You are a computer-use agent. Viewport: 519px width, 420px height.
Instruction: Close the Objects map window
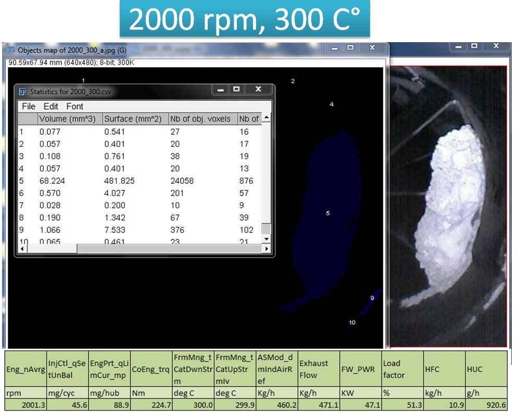[x=372, y=47]
